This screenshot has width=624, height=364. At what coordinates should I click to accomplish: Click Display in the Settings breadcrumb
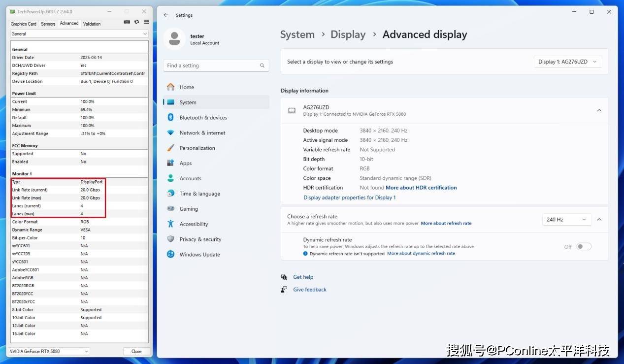click(348, 34)
